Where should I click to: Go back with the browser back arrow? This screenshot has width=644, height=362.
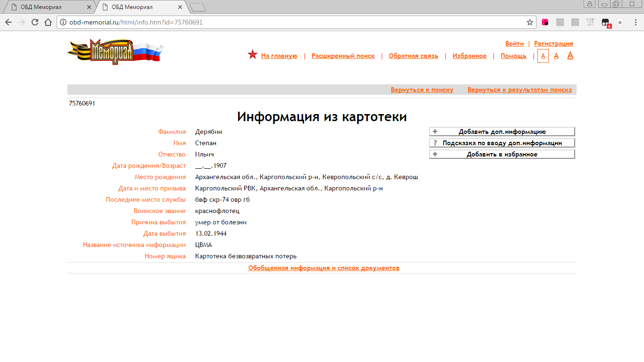point(8,22)
